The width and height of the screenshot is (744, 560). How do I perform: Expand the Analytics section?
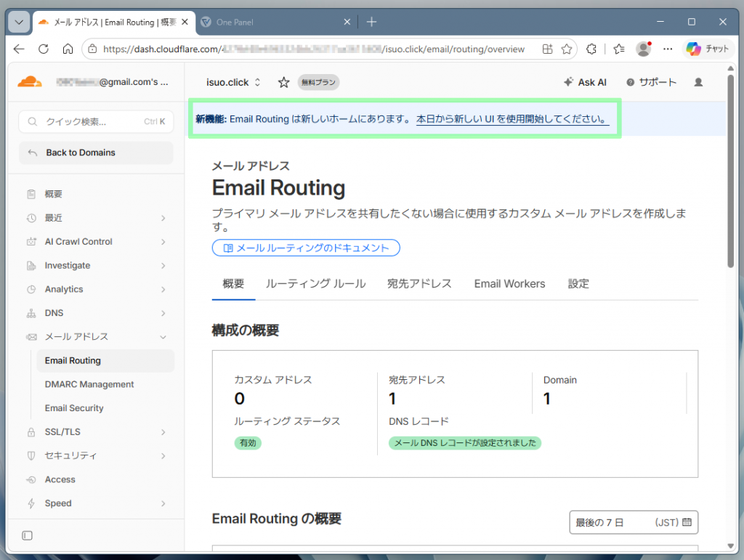tap(97, 289)
